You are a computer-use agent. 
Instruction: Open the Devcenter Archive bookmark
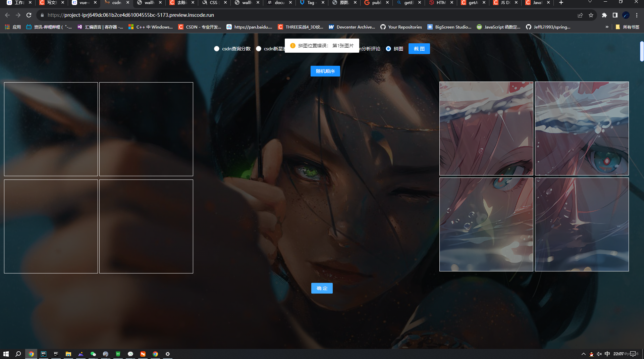[352, 27]
